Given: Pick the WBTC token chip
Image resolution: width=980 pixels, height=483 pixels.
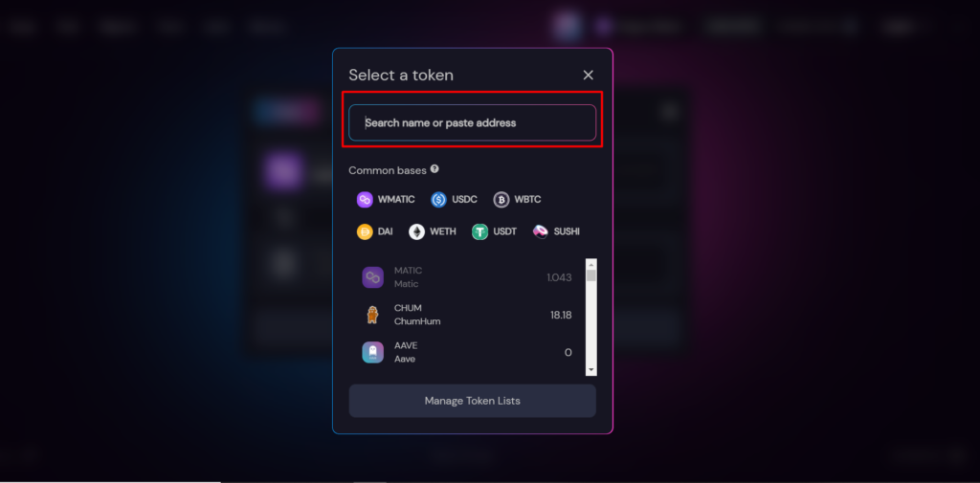Looking at the screenshot, I should (517, 199).
